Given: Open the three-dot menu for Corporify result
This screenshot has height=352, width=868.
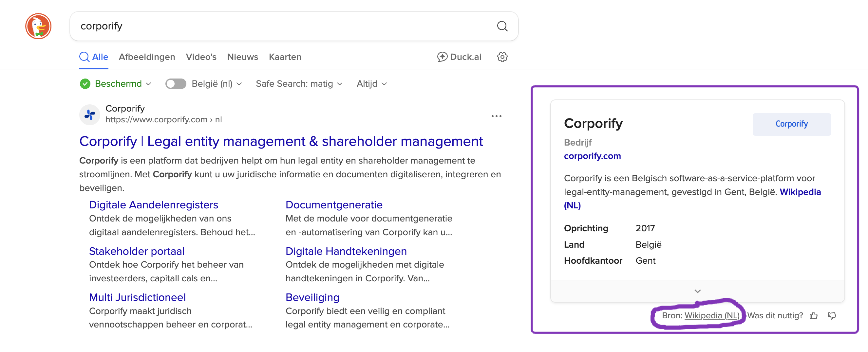Looking at the screenshot, I should pos(496,116).
